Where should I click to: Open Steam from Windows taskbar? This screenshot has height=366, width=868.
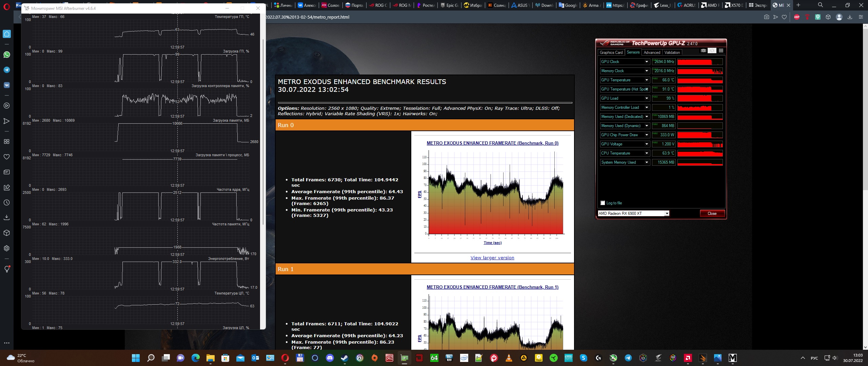344,358
